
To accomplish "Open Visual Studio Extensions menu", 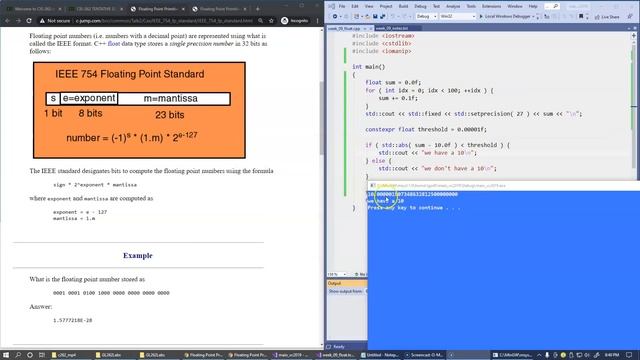I will [491, 6].
